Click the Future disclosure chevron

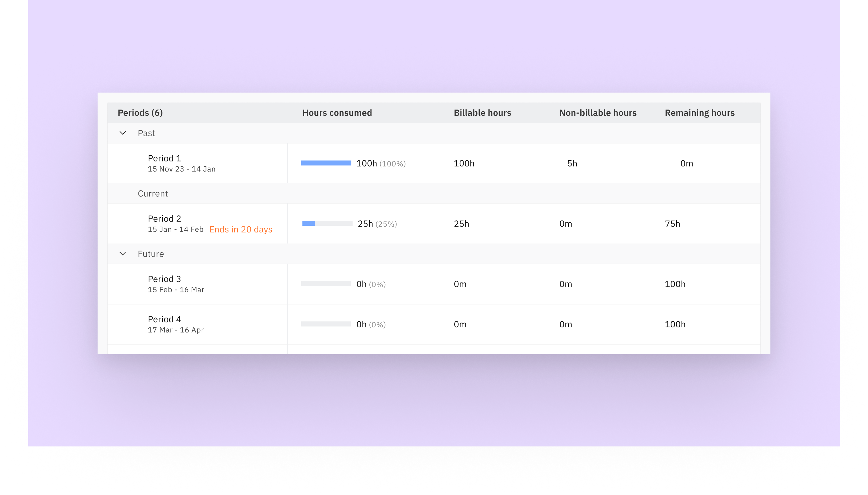tap(123, 254)
